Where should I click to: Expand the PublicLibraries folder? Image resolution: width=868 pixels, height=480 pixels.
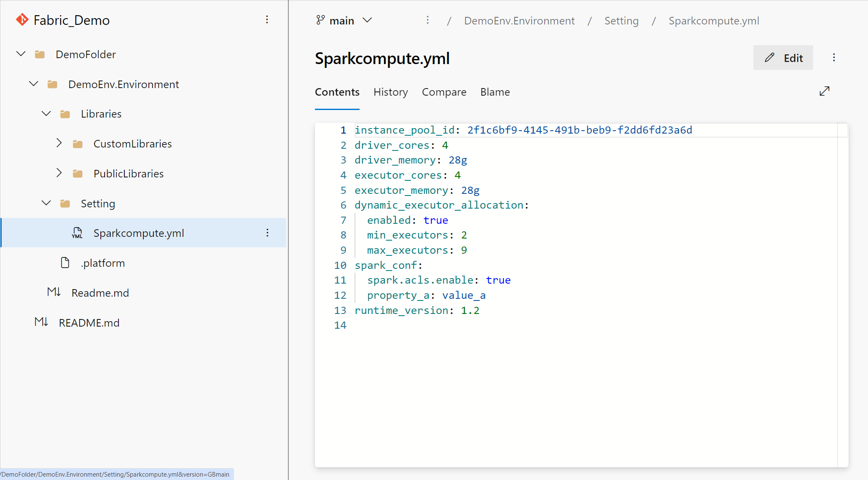(59, 173)
